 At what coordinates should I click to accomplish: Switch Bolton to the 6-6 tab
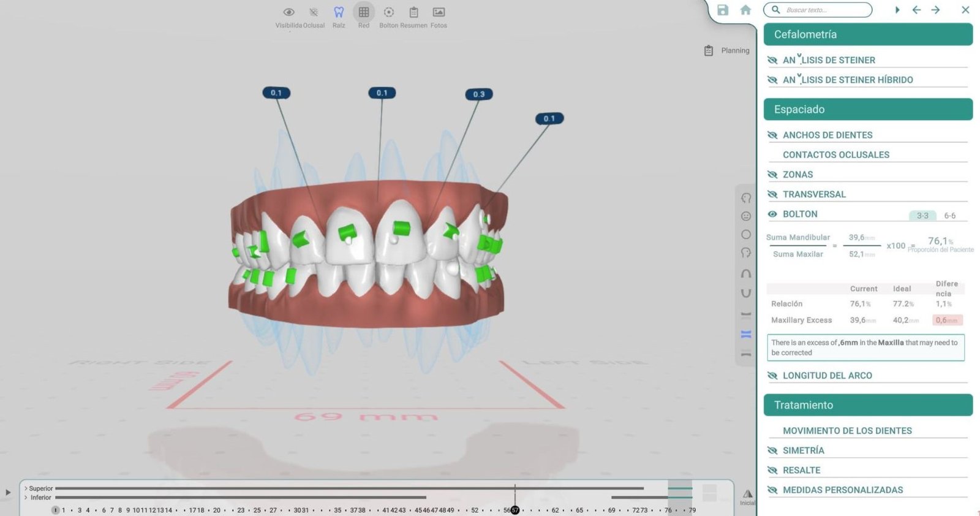click(x=949, y=216)
